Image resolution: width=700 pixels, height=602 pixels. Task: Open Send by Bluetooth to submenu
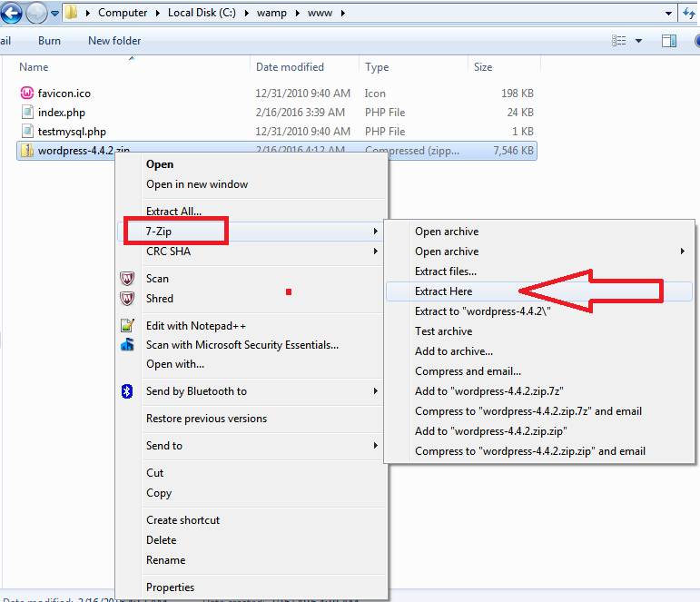tap(251, 391)
